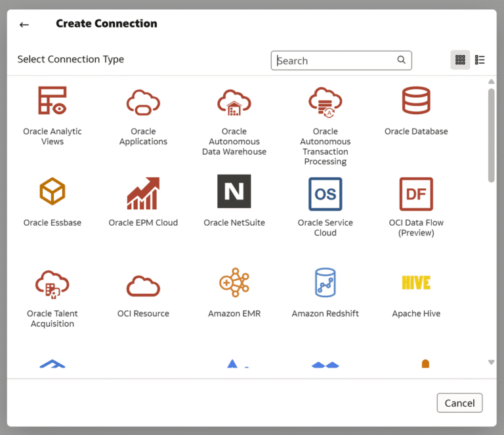Select the Amazon EMR icon
Viewport: 504px width, 435px height.
[234, 282]
